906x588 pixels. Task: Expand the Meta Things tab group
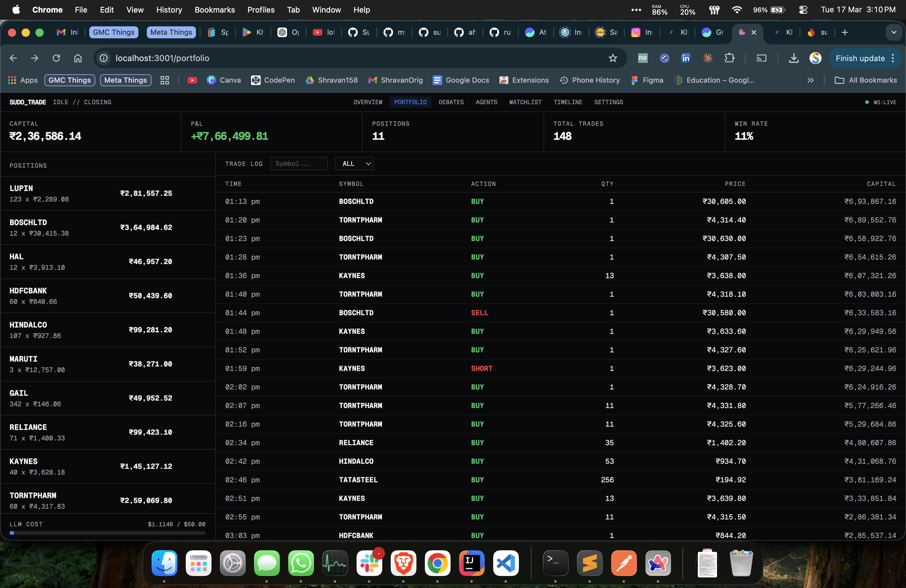(171, 32)
